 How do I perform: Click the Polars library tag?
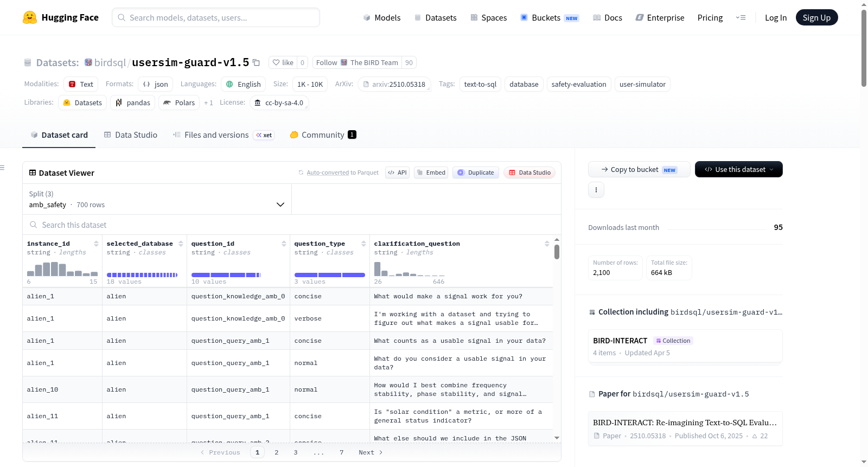pyautogui.click(x=179, y=103)
